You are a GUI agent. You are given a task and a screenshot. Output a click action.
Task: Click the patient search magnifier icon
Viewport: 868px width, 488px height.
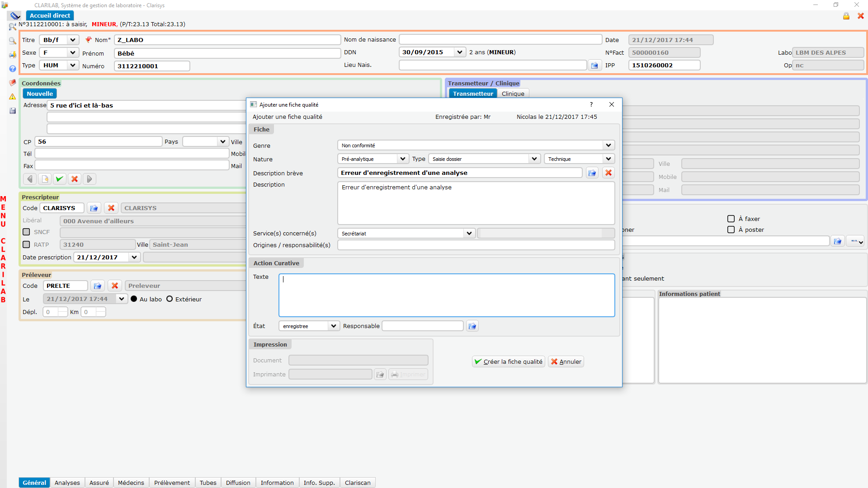coord(13,27)
